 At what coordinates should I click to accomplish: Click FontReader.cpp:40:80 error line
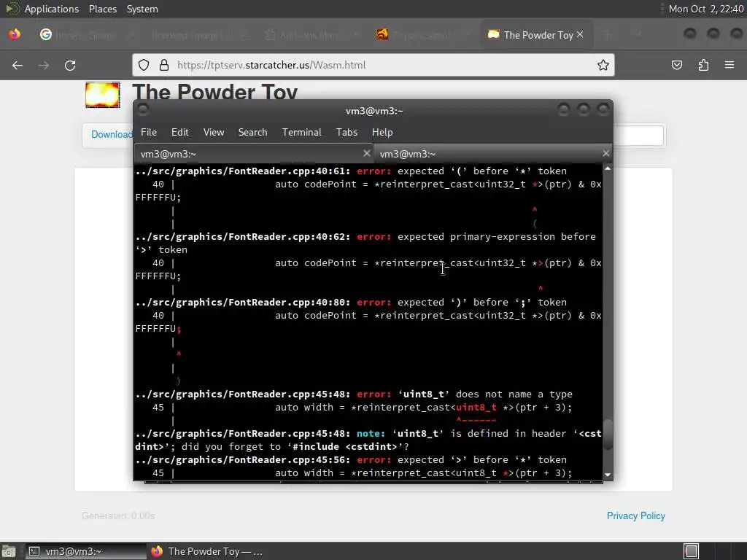point(351,303)
